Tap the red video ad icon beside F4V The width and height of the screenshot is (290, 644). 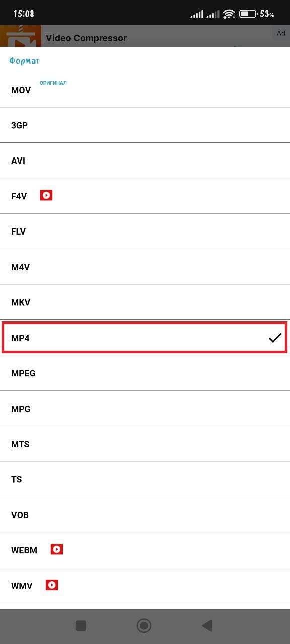coord(46,195)
